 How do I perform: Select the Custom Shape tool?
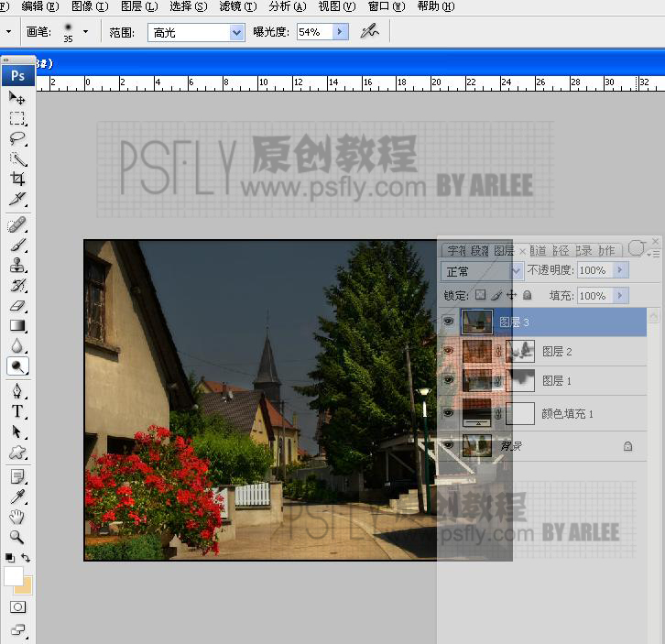pyautogui.click(x=17, y=453)
